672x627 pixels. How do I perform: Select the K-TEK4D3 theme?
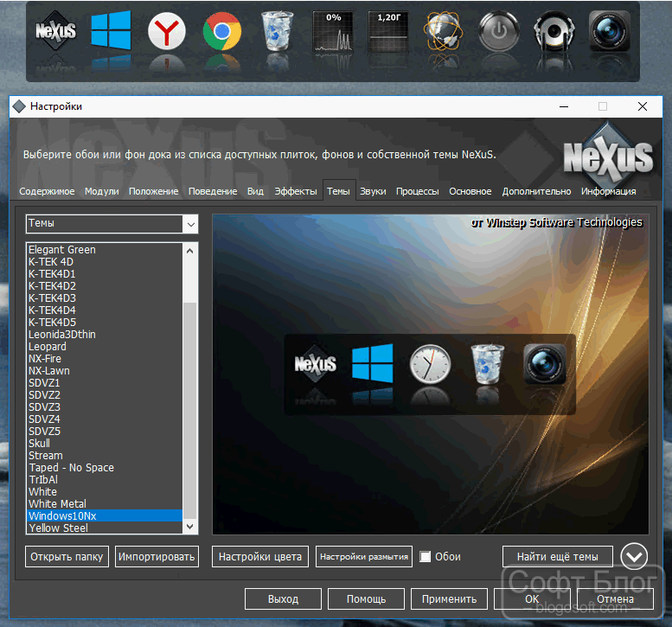pyautogui.click(x=105, y=298)
